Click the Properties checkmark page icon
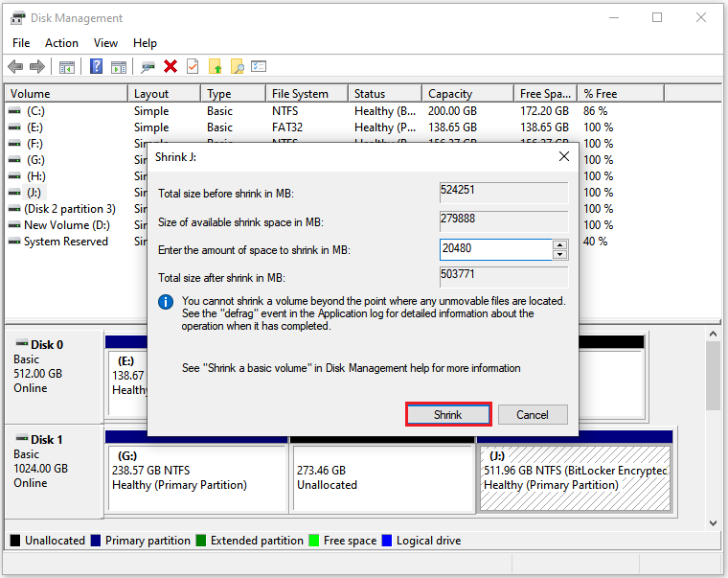 click(193, 66)
